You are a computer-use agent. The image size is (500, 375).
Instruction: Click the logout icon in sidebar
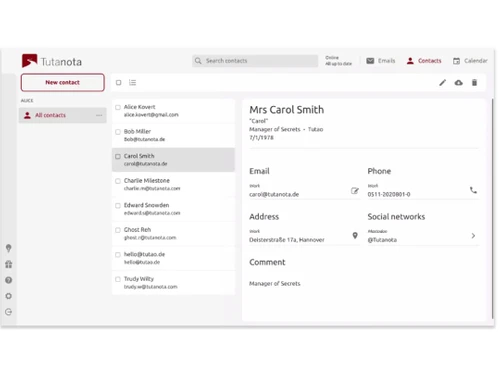click(x=9, y=312)
